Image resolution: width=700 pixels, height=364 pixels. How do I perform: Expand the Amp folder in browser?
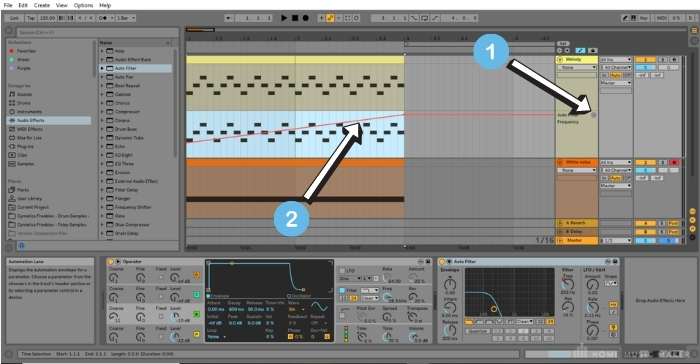pos(102,51)
